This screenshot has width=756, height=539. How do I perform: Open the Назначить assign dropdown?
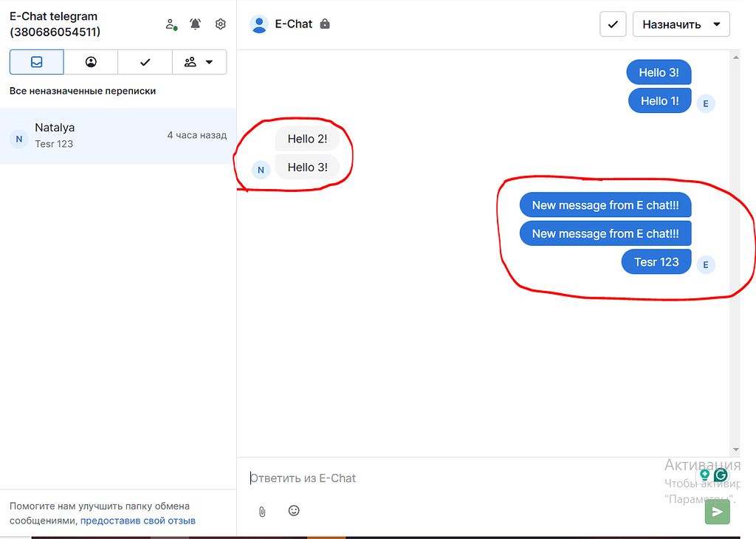680,24
